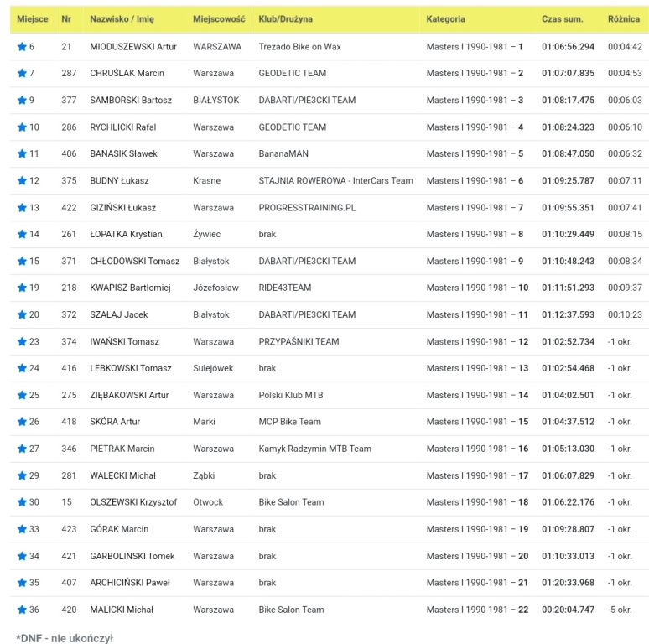The image size is (649, 644).
Task: Click the star beside WALĘCKI Michał
Action: point(22,475)
